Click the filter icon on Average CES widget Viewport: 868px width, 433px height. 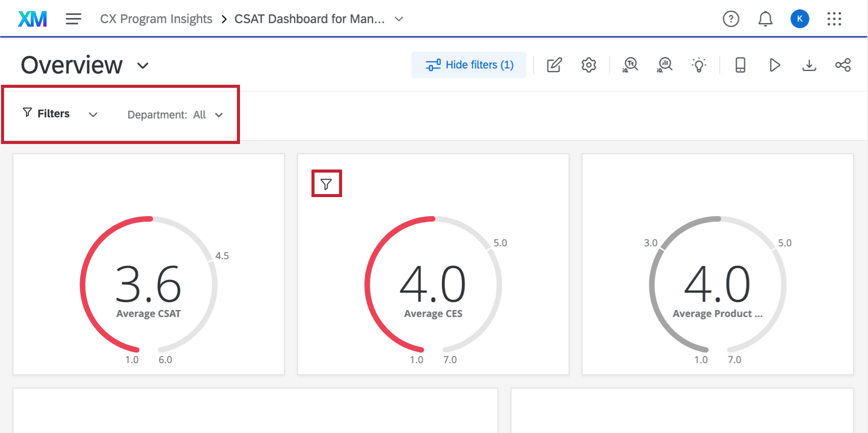[326, 184]
